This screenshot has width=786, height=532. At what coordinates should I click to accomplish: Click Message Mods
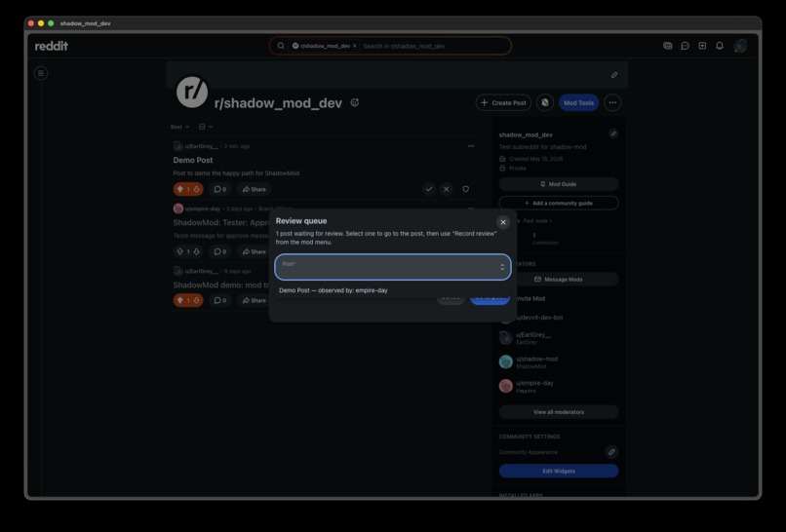[559, 280]
